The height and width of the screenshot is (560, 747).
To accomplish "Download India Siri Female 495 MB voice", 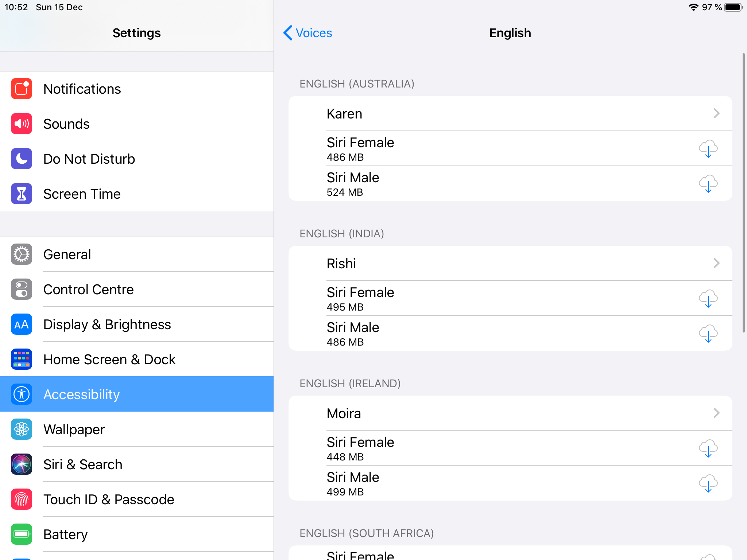I will pos(708,298).
